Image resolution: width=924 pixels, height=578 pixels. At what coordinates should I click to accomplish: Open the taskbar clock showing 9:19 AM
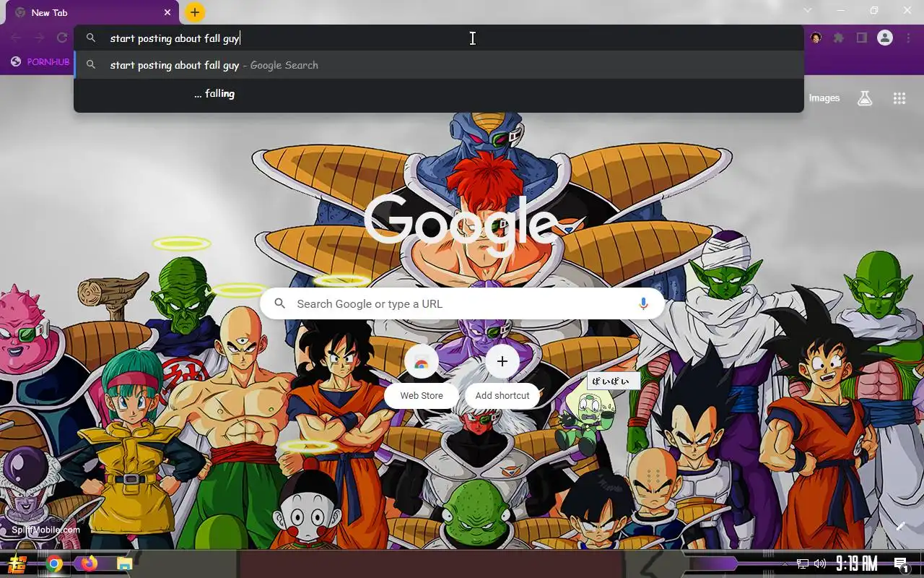pos(857,564)
